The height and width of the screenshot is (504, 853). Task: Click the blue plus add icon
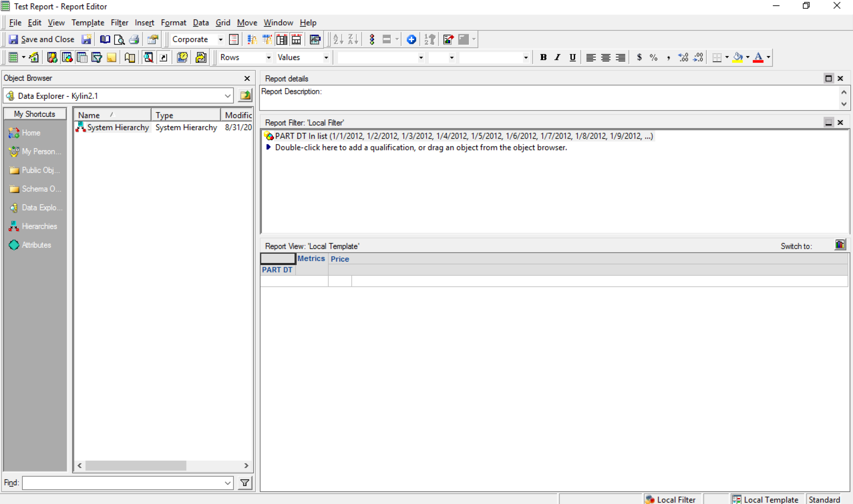(x=411, y=39)
